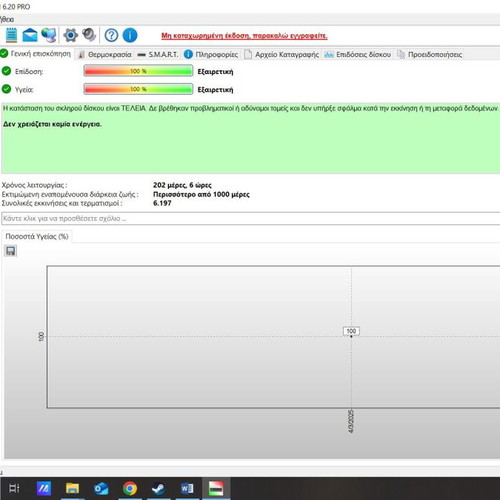The width and height of the screenshot is (500, 500).
Task: Select the Πληροφορίες tab
Action: (x=211, y=54)
